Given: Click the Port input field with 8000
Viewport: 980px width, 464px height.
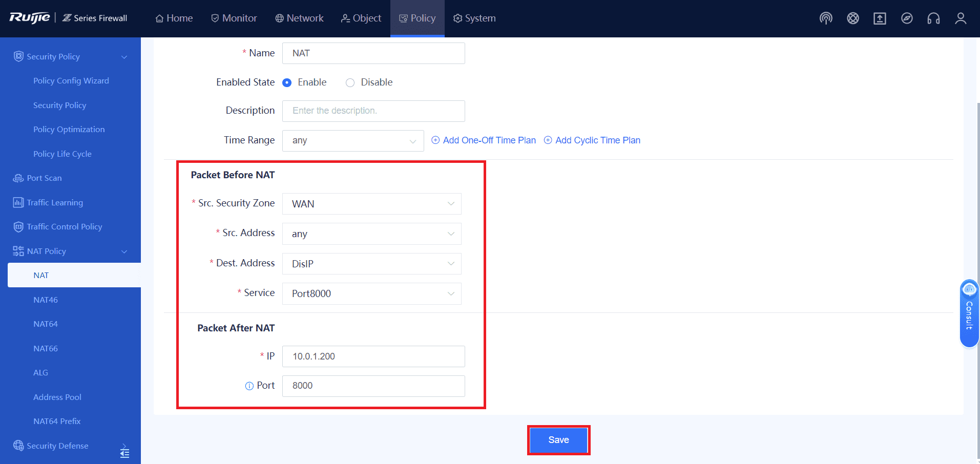Looking at the screenshot, I should tap(373, 386).
